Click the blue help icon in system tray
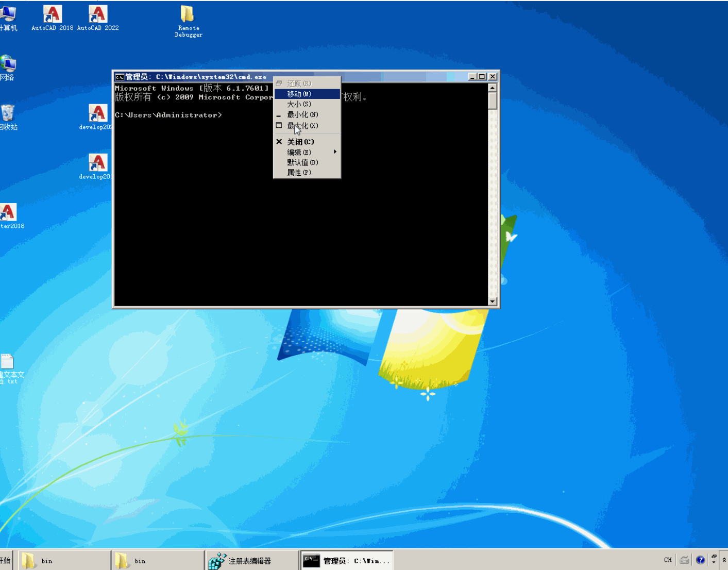728x570 pixels. [x=700, y=560]
